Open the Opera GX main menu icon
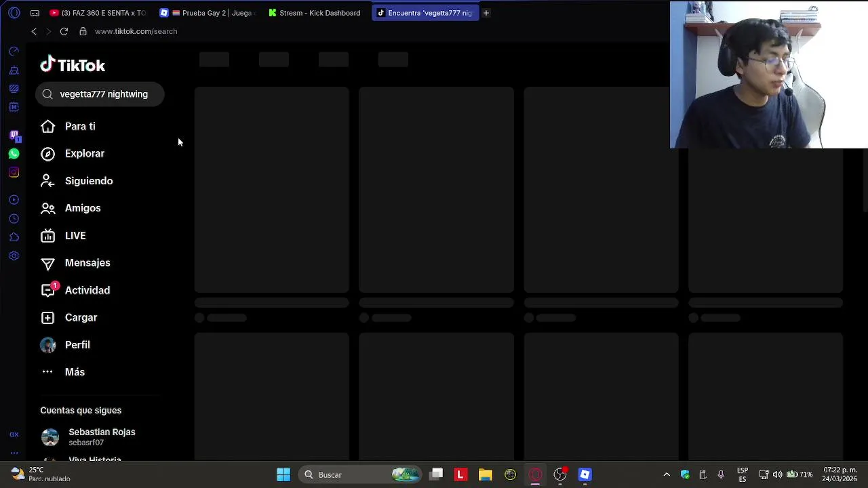The width and height of the screenshot is (868, 488). coord(14,13)
